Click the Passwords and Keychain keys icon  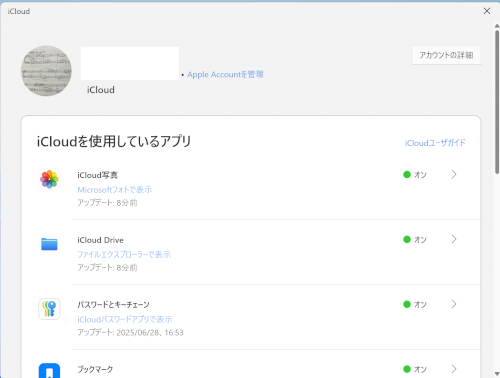pyautogui.click(x=49, y=309)
